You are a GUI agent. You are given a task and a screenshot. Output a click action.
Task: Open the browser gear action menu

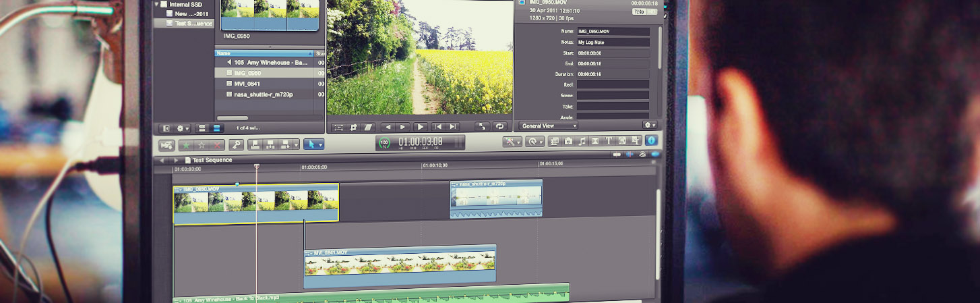click(x=182, y=128)
